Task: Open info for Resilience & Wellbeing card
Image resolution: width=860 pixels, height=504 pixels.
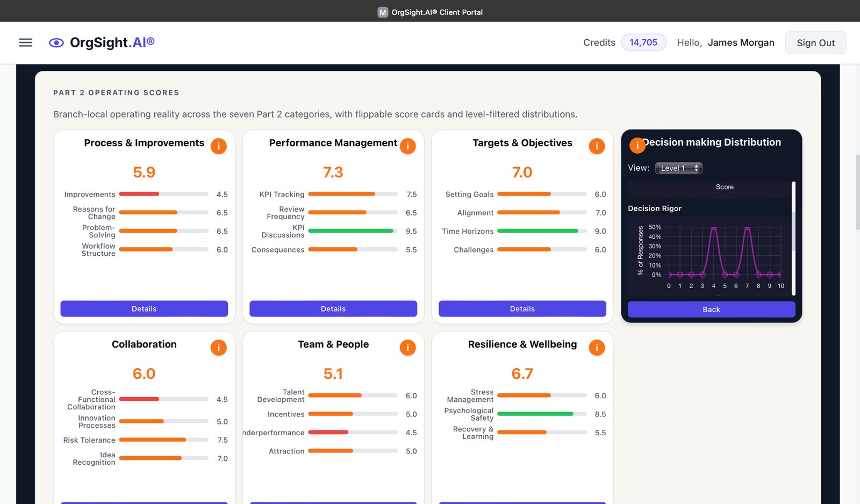Action: (597, 348)
